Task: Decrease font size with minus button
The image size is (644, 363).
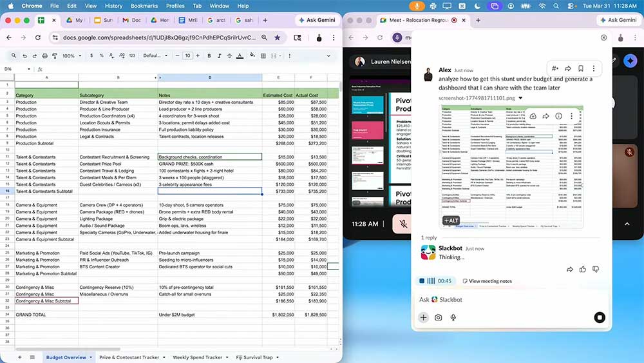Action: (x=178, y=55)
